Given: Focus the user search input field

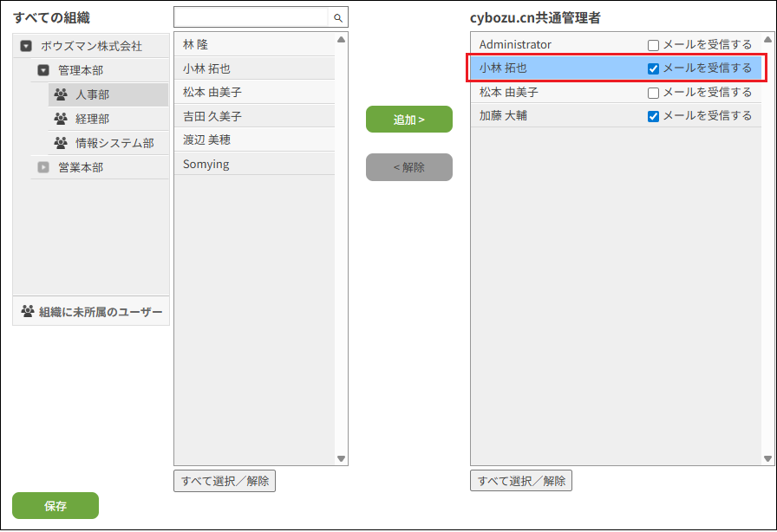Looking at the screenshot, I should click(251, 17).
